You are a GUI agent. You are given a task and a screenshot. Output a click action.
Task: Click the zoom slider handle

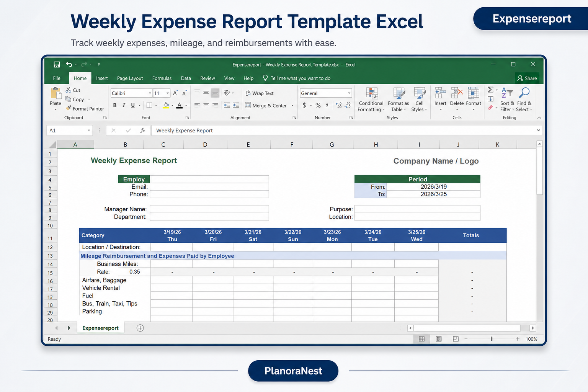[x=492, y=339]
